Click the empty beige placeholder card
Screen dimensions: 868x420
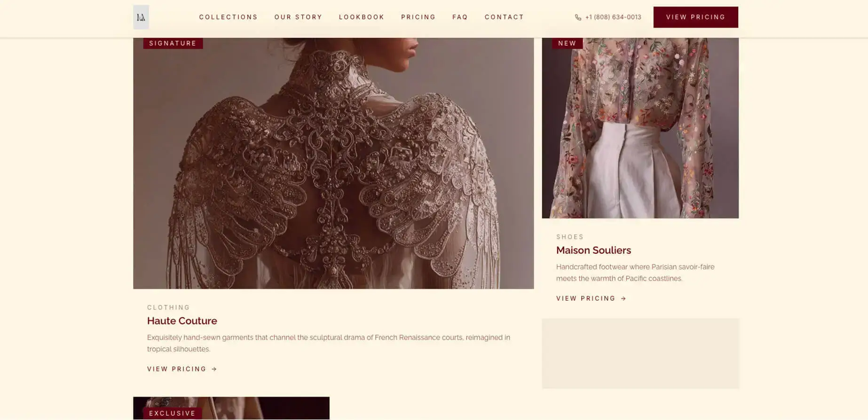click(x=640, y=354)
